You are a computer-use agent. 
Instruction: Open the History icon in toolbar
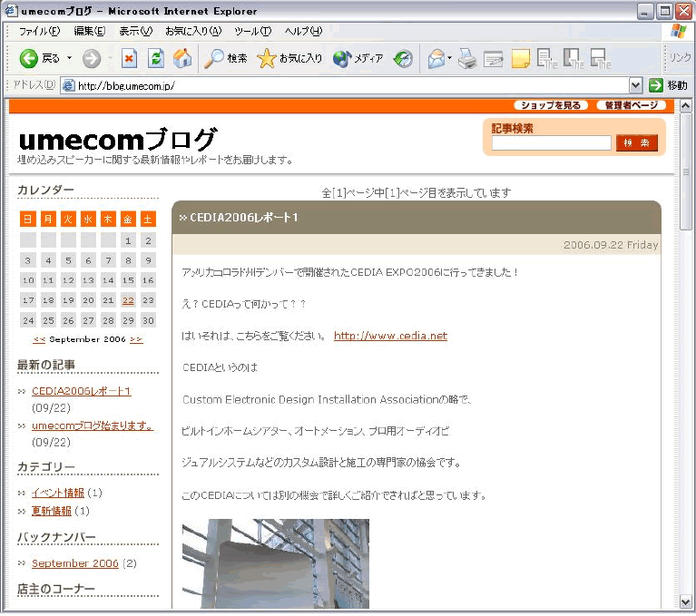pos(403,59)
